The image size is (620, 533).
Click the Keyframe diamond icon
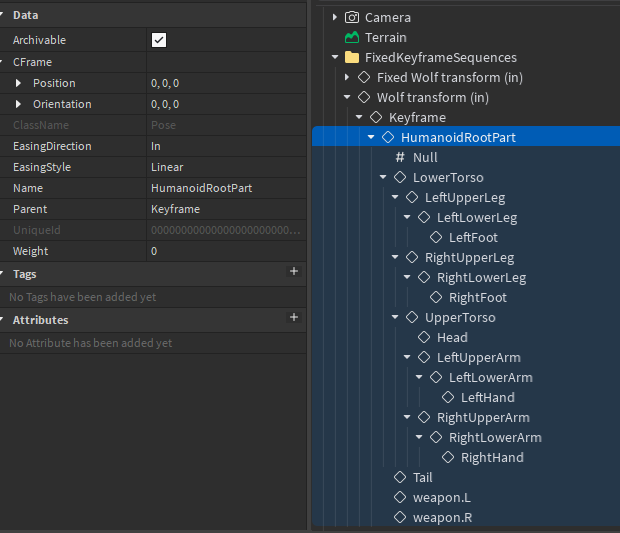click(376, 117)
